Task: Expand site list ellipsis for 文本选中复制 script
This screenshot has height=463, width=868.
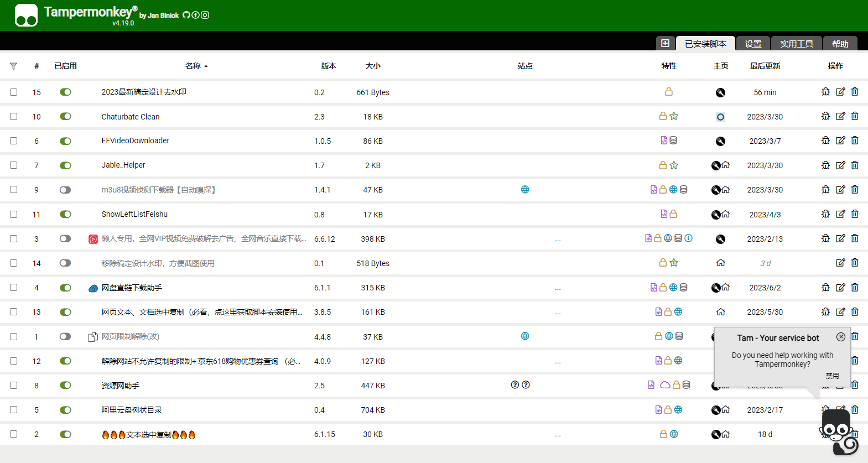Action: [558, 435]
